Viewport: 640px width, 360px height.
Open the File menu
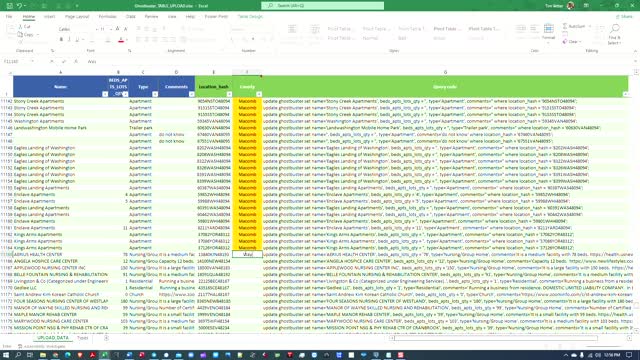pos(9,17)
